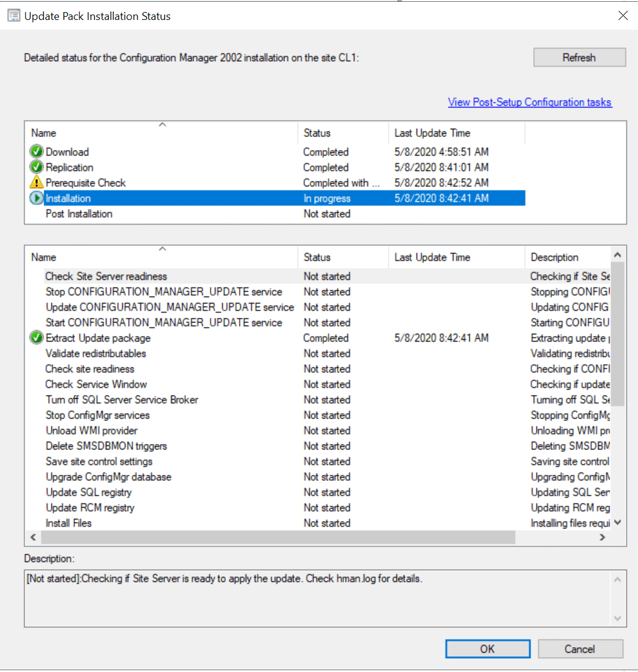The image size is (638, 672).
Task: Click the yellow warning icon beside Prerequisite Check
Action: (x=36, y=183)
